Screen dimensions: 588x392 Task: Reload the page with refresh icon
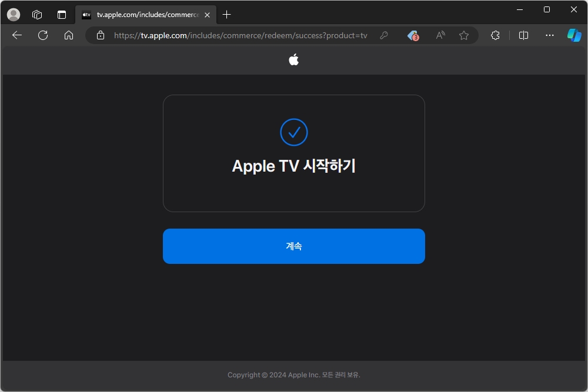(x=43, y=35)
